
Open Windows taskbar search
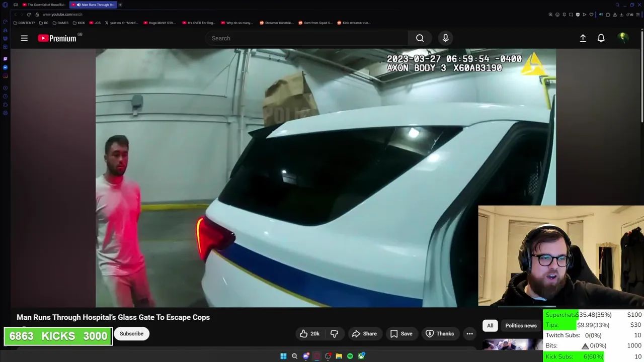point(295,356)
